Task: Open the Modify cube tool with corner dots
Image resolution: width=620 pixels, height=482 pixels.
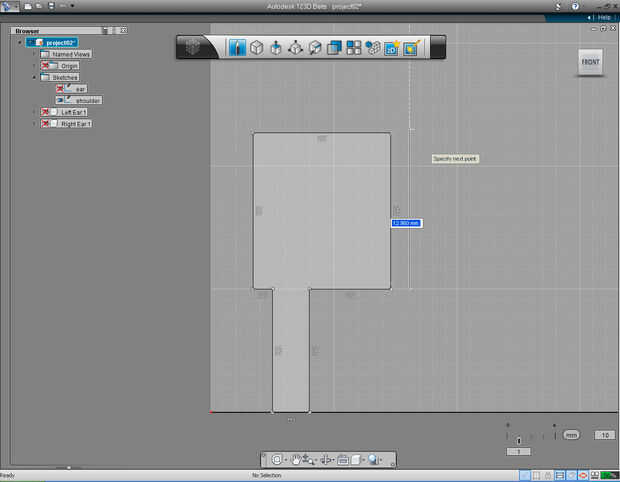Action: click(295, 48)
